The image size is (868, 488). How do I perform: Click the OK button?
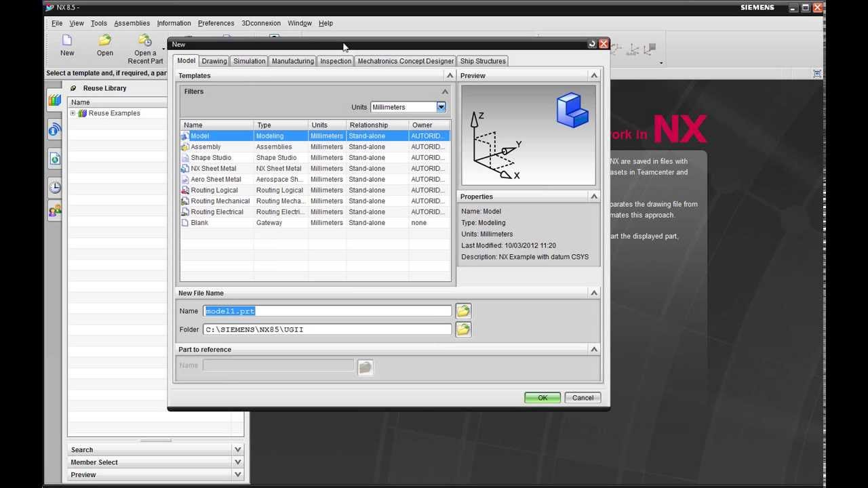[542, 398]
